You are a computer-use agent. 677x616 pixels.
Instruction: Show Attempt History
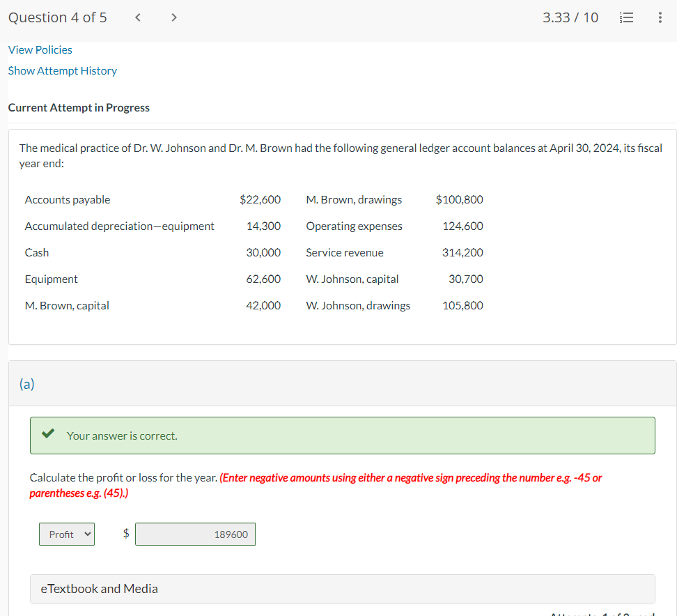[x=62, y=70]
